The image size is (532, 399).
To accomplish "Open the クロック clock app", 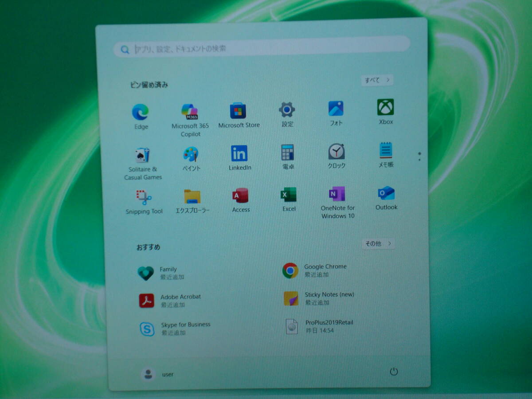I will pos(336,152).
